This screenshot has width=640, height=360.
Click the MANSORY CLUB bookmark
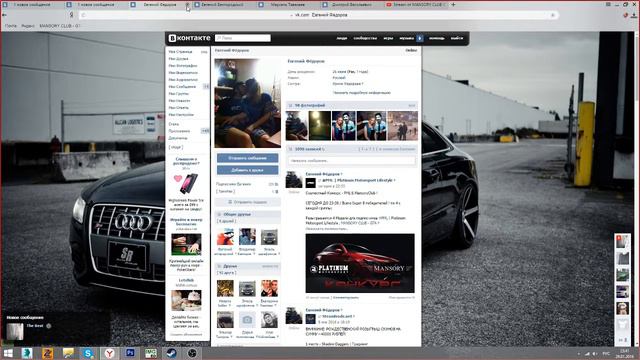coord(60,26)
